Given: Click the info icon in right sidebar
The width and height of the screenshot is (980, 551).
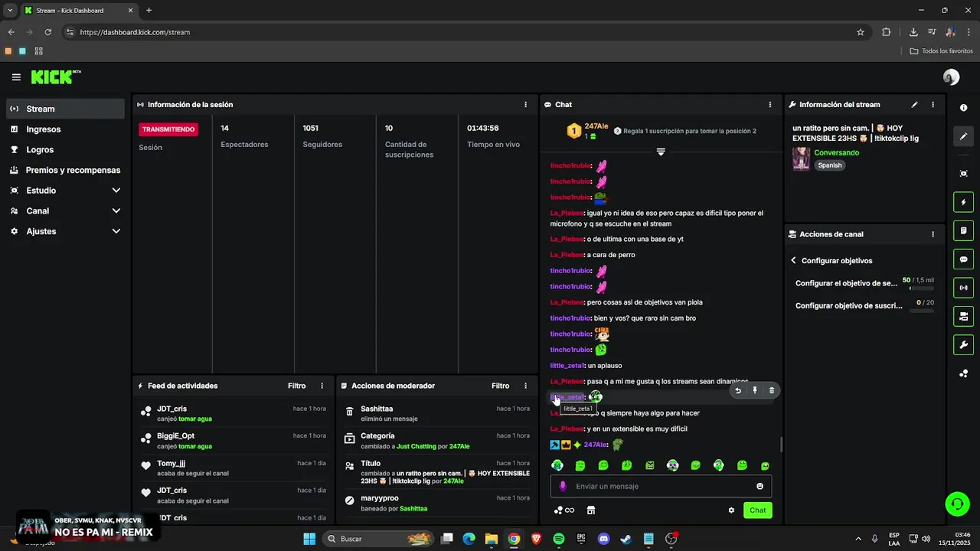Looking at the screenshot, I should point(963,108).
